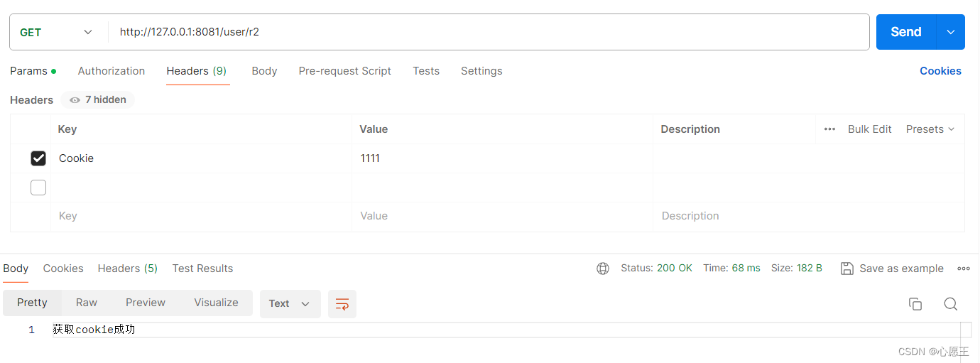The height and width of the screenshot is (363, 980).
Task: Select Pretty view mode
Action: (x=32, y=303)
